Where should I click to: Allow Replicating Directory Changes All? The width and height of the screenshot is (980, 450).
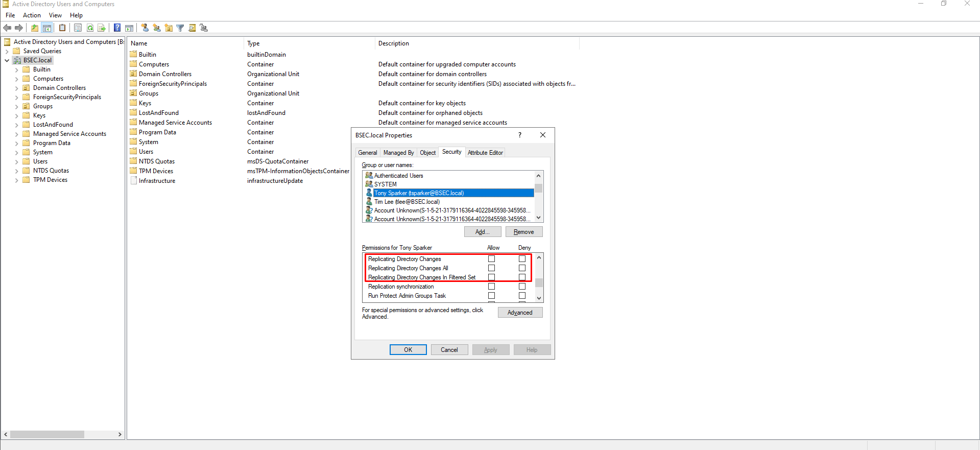(491, 268)
